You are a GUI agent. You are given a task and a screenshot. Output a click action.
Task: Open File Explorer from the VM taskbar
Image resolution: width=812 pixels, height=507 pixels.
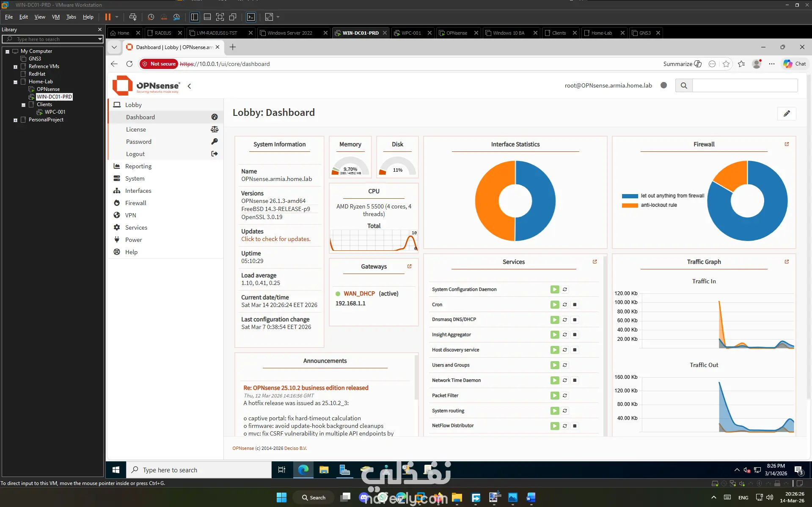click(x=324, y=470)
